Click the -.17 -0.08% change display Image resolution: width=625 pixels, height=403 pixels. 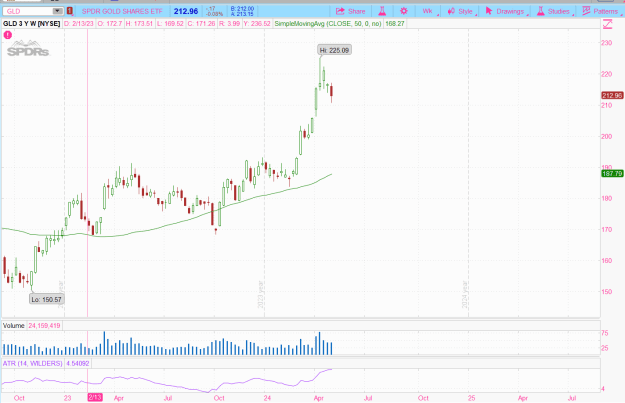coord(214,11)
